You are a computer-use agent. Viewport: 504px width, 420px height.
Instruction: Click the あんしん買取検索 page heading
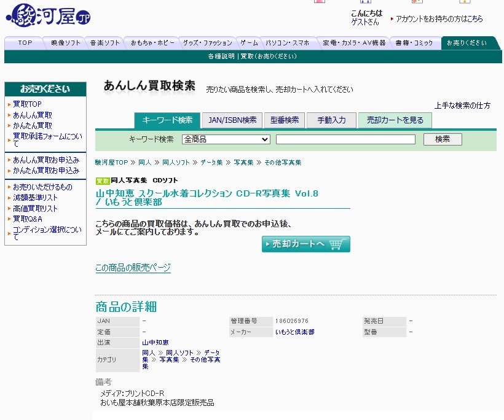(x=149, y=86)
